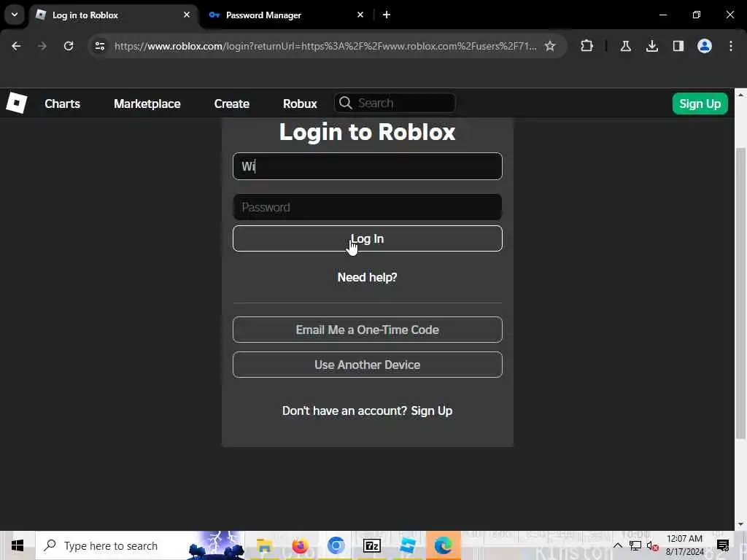The width and height of the screenshot is (747, 560).
Task: Open the Need help? link
Action: click(x=368, y=277)
